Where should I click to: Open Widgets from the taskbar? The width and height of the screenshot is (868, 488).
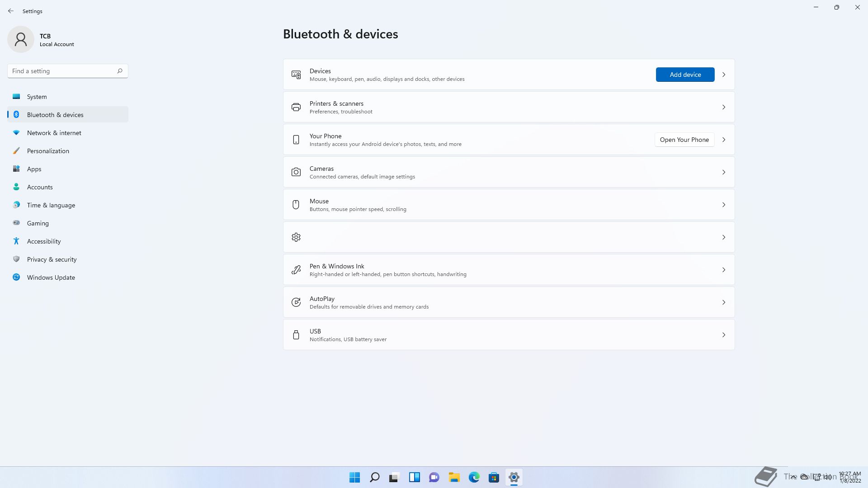[x=415, y=477]
